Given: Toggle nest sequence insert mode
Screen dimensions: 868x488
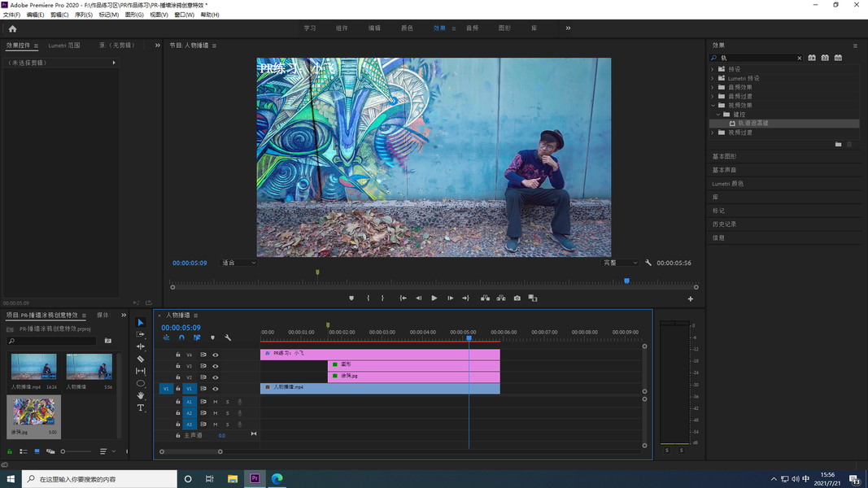Looking at the screenshot, I should point(166,338).
